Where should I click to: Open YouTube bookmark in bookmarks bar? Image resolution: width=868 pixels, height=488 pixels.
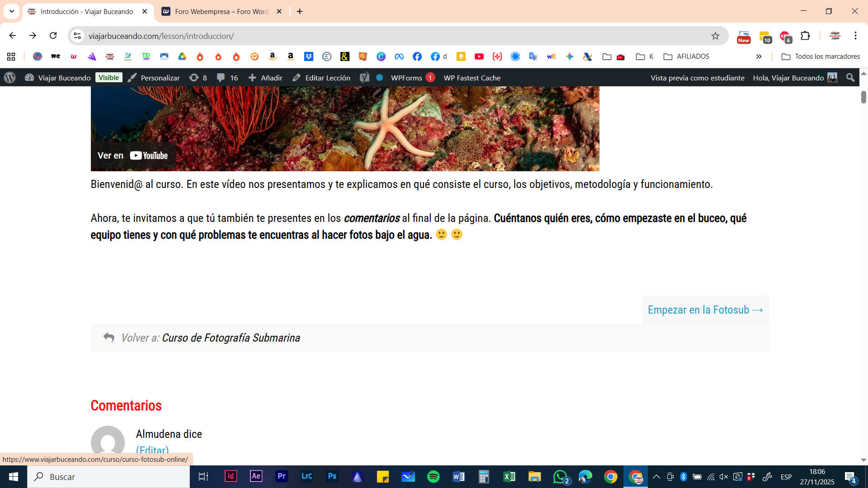(x=479, y=56)
